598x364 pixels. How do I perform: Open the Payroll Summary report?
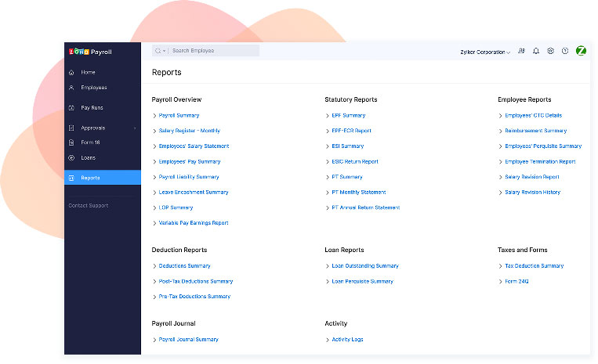[179, 115]
